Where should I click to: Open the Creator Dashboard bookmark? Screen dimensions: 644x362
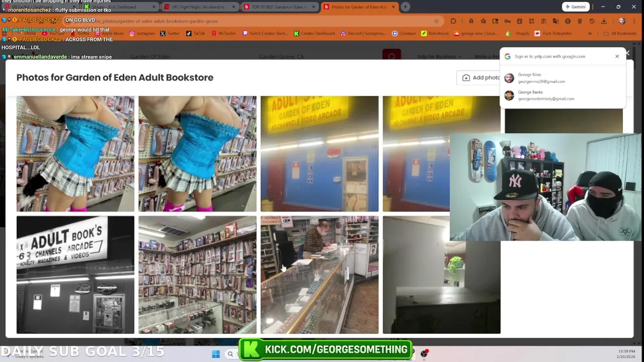pyautogui.click(x=314, y=33)
